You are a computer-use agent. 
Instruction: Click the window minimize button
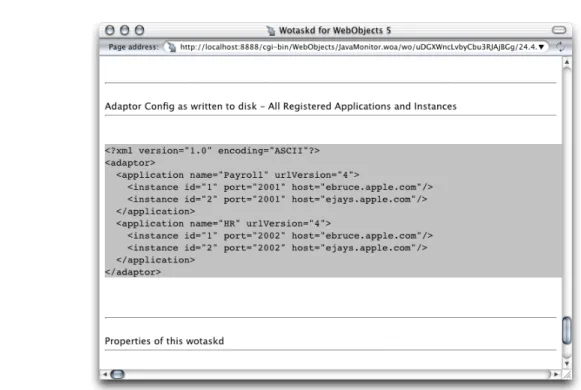click(x=124, y=30)
